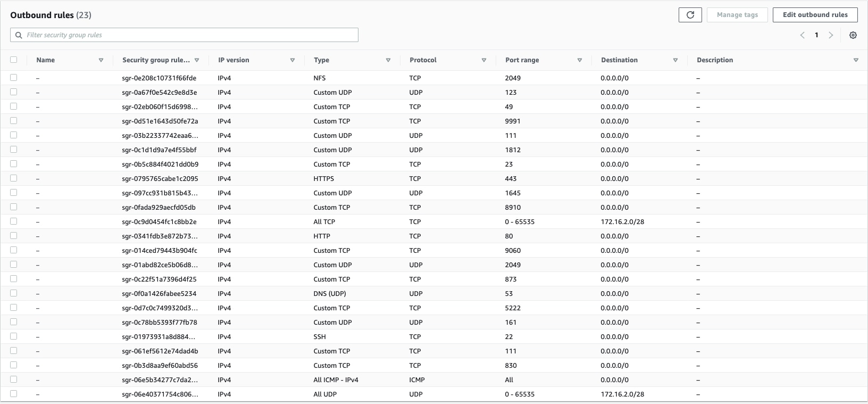
Task: Click rule ID sgr-0d51e1643d50fe72a
Action: [160, 121]
